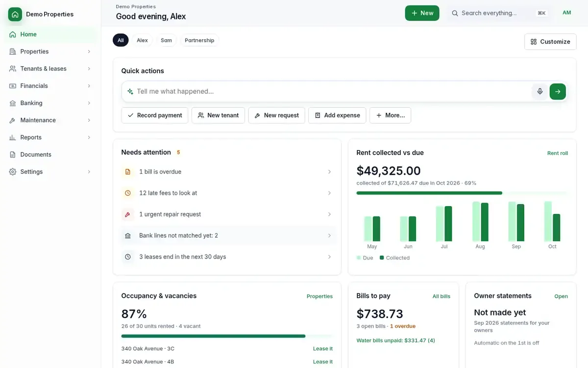Click the More... quick actions button
Viewport: 588px width, 368px height.
pyautogui.click(x=390, y=115)
